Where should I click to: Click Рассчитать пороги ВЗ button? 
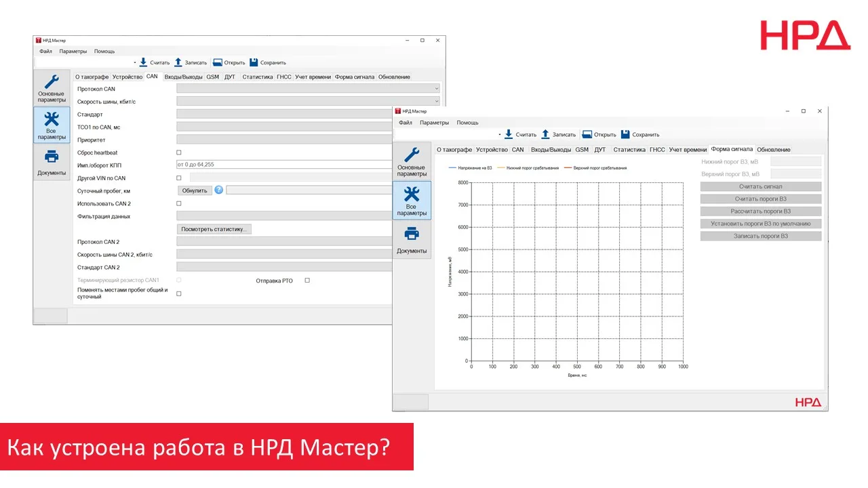(x=761, y=211)
